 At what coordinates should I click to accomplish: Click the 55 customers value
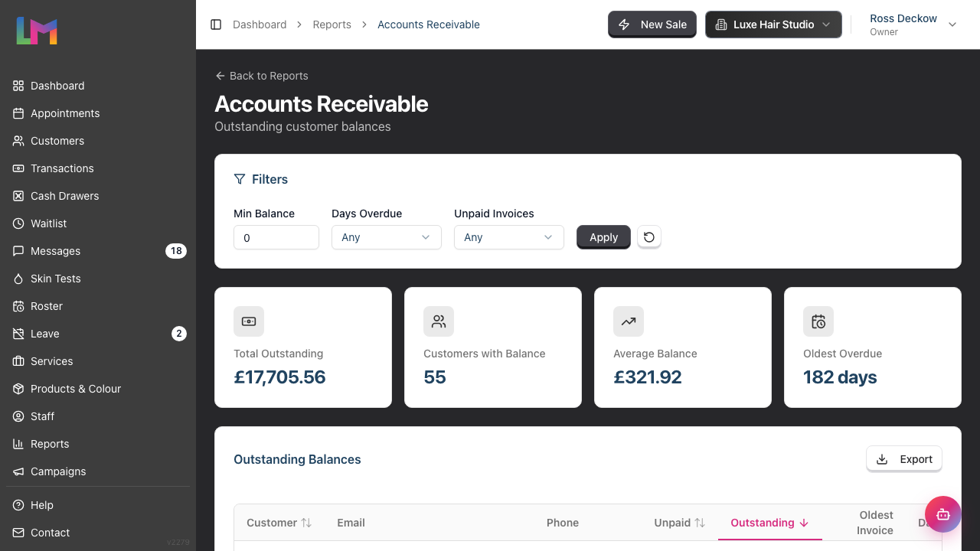click(x=435, y=377)
